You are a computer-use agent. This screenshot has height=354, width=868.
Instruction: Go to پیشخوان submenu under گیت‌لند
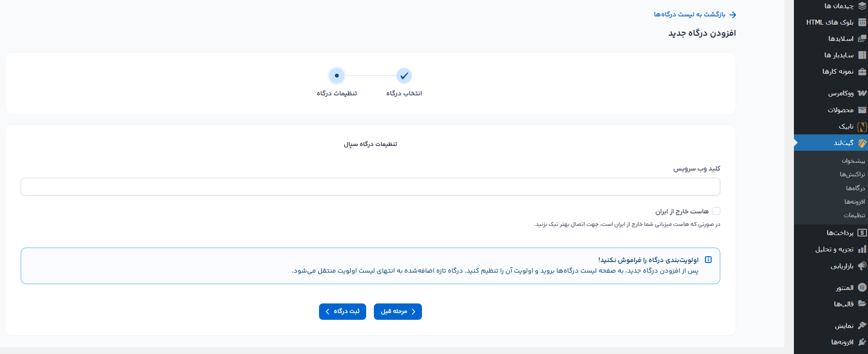[853, 161]
